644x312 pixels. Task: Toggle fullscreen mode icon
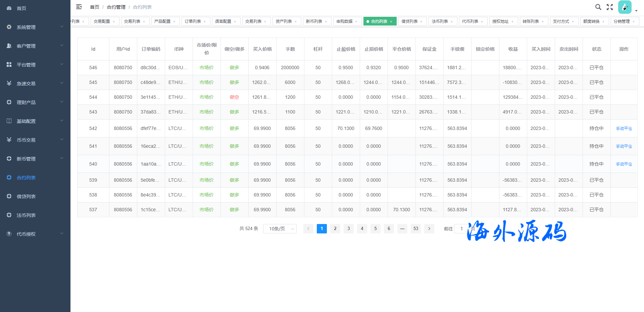610,7
